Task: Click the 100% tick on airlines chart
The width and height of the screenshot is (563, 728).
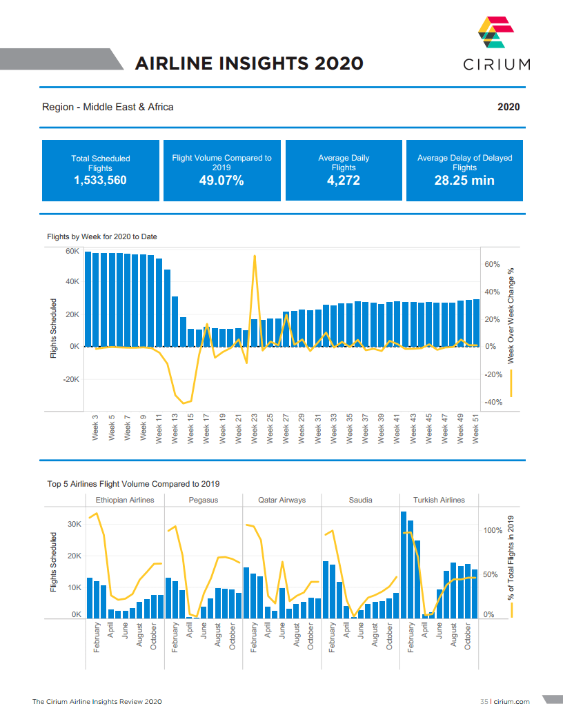Action: point(493,530)
